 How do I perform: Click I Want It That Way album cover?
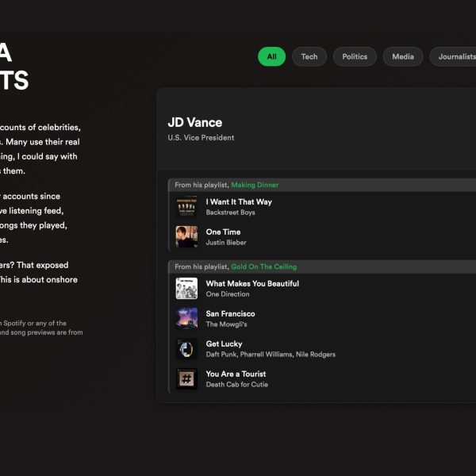(x=186, y=206)
